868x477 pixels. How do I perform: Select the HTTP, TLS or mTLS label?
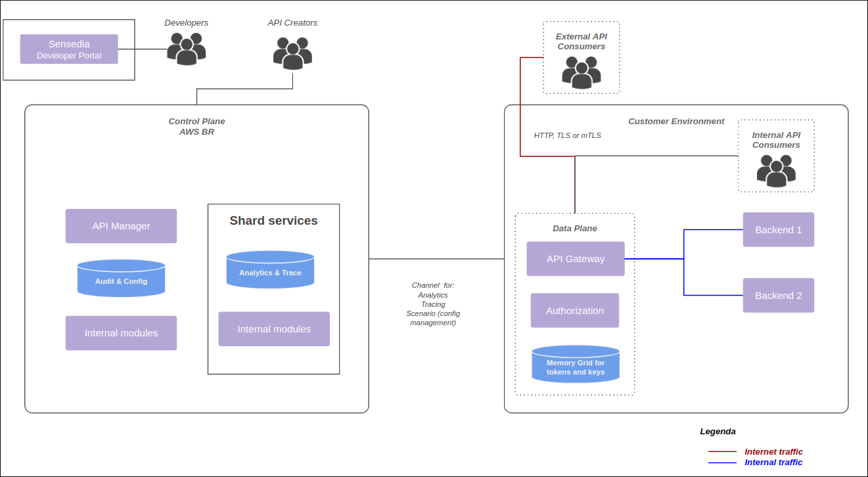click(x=567, y=135)
